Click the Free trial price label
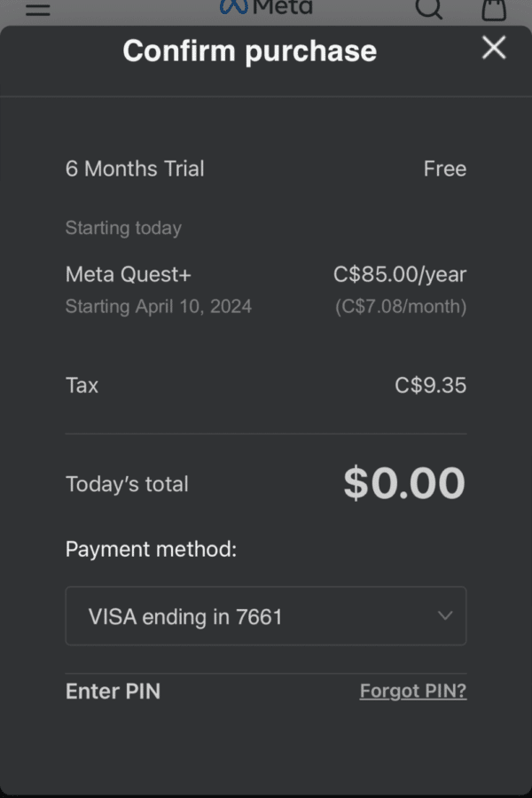 tap(445, 168)
